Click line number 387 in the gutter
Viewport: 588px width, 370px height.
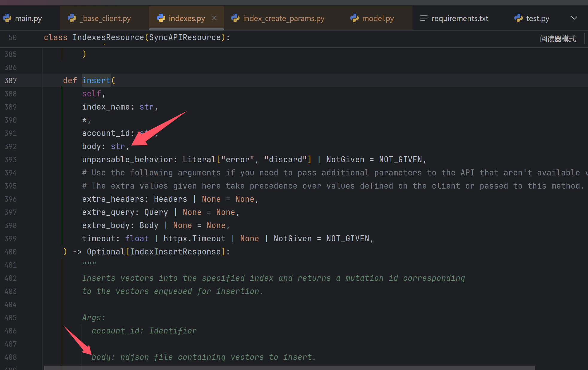[x=10, y=81]
